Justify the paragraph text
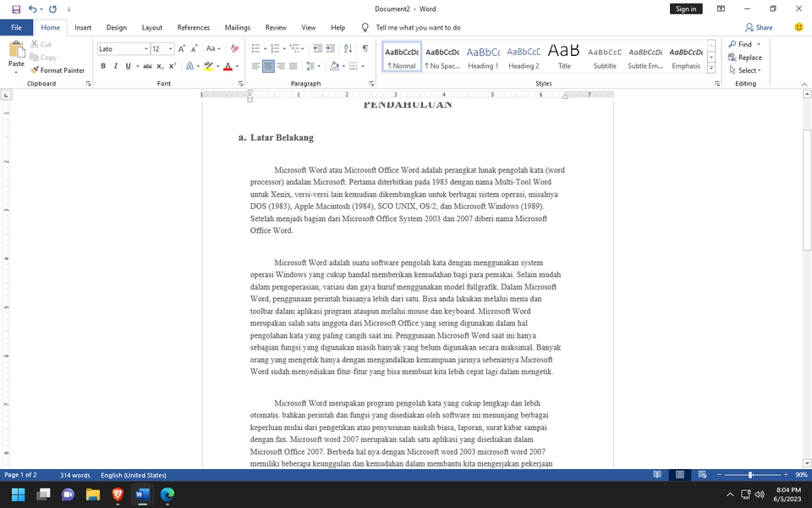The height and width of the screenshot is (508, 812). (x=294, y=66)
